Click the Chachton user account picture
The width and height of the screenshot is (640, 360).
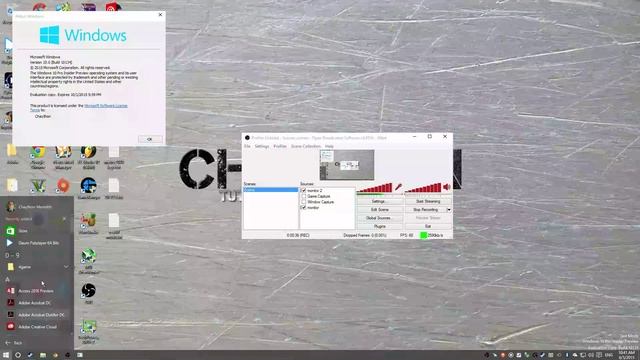(x=11, y=207)
